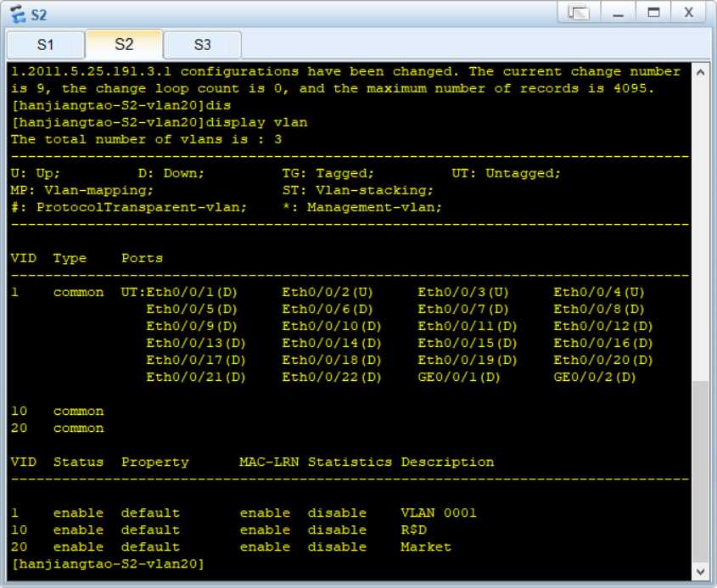Click port entry Eth0/0/18(D)
717x588 pixels.
pos(332,360)
